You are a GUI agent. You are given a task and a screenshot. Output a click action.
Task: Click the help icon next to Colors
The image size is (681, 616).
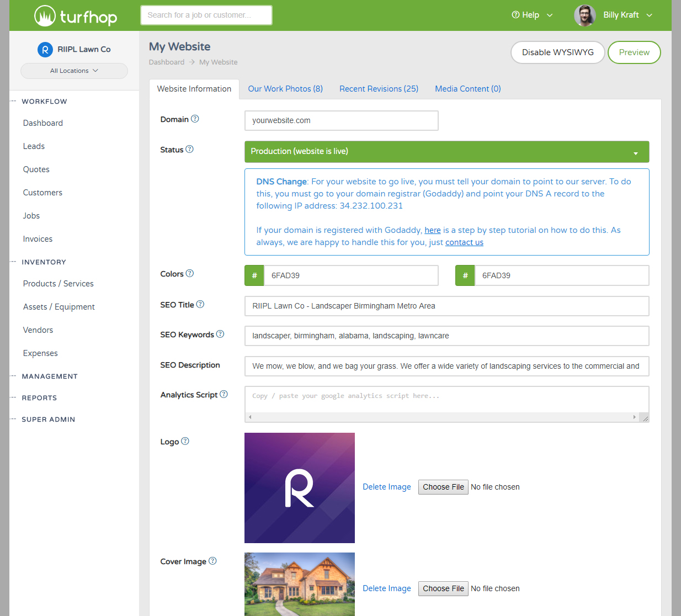coord(190,273)
